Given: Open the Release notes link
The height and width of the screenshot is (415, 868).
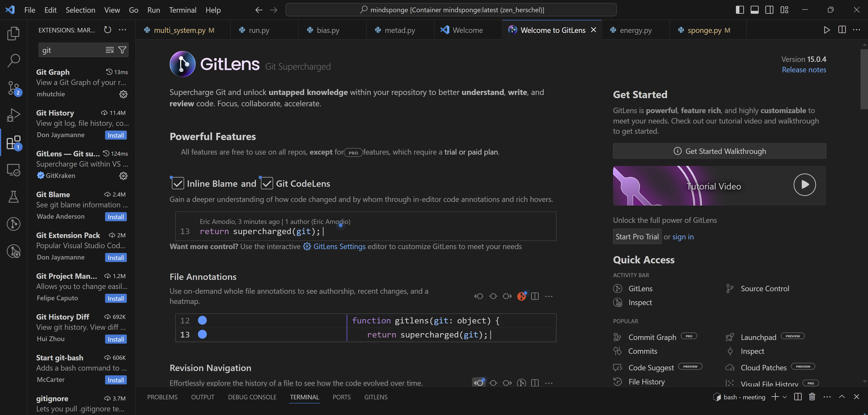Looking at the screenshot, I should pyautogui.click(x=804, y=70).
